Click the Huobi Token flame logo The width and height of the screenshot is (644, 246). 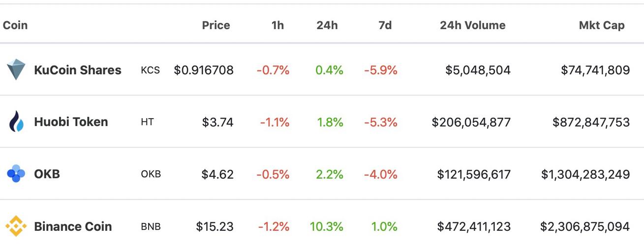tap(16, 122)
